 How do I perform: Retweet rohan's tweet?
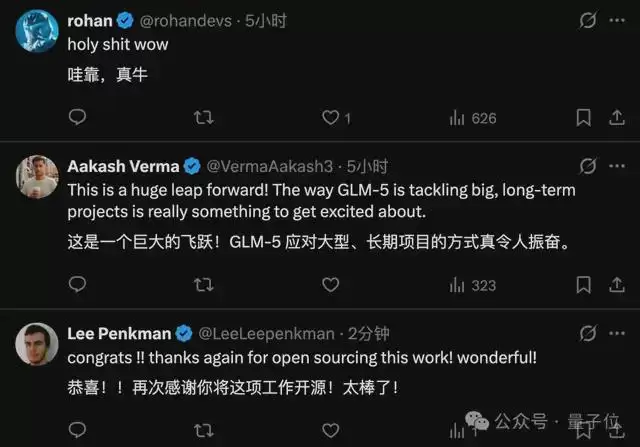pos(203,118)
